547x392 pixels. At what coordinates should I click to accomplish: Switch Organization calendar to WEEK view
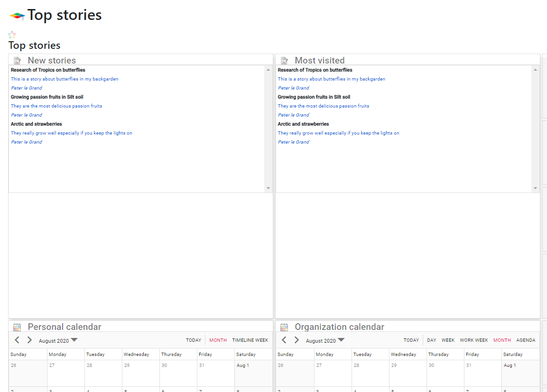tap(448, 340)
